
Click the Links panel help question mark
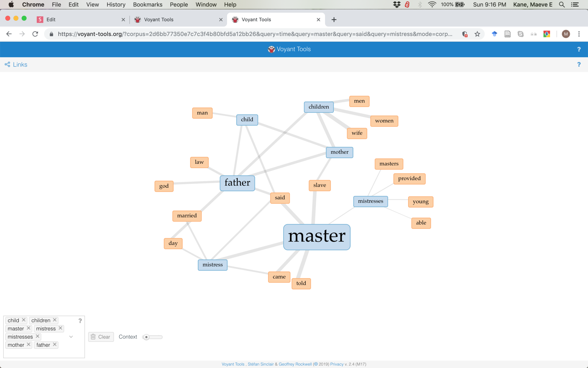579,64
